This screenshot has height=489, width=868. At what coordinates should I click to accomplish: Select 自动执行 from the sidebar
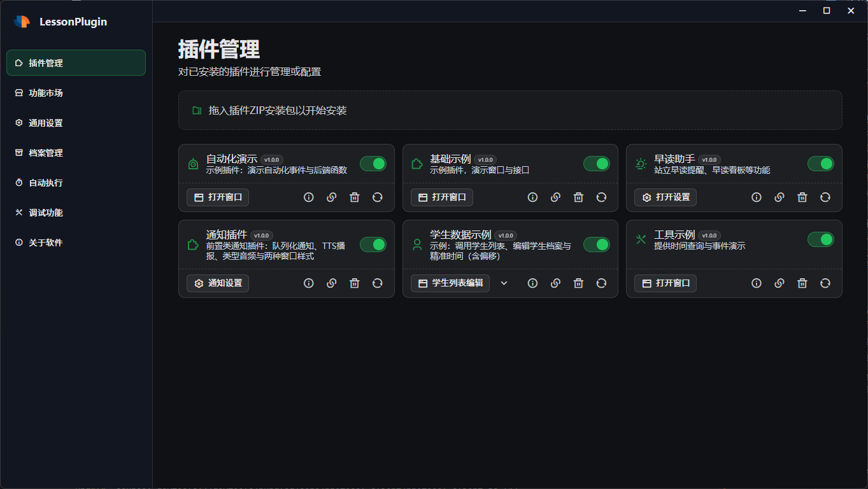[46, 183]
